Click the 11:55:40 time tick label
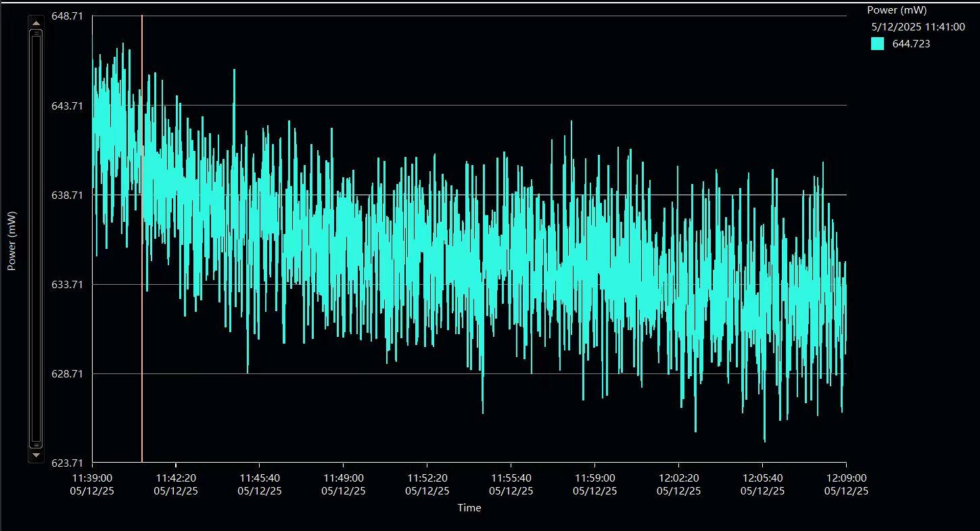 tap(511, 478)
